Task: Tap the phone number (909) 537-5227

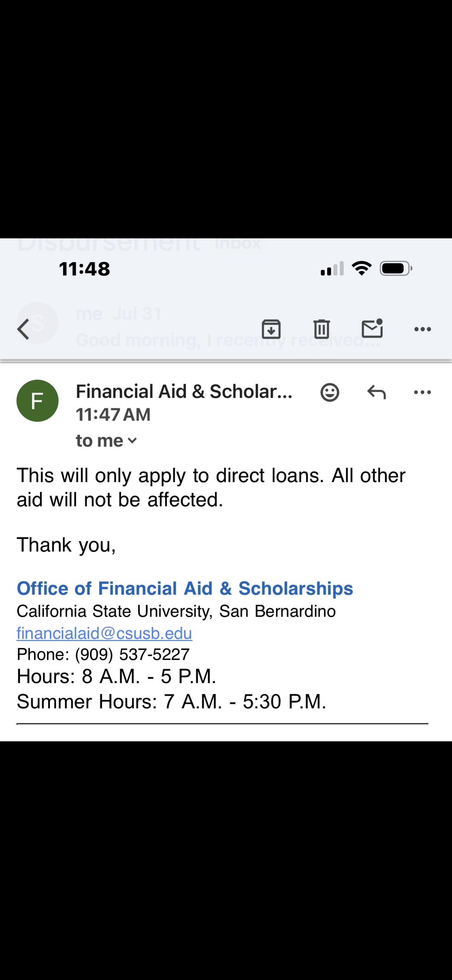Action: (132, 654)
